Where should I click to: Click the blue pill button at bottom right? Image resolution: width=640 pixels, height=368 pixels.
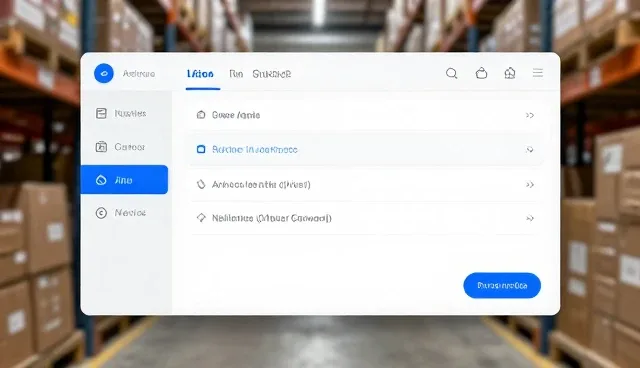point(502,286)
